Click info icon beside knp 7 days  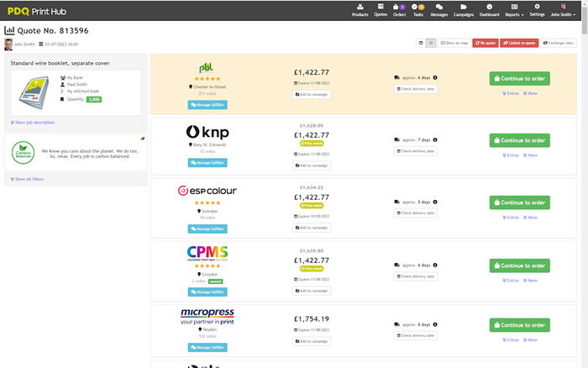pyautogui.click(x=435, y=140)
